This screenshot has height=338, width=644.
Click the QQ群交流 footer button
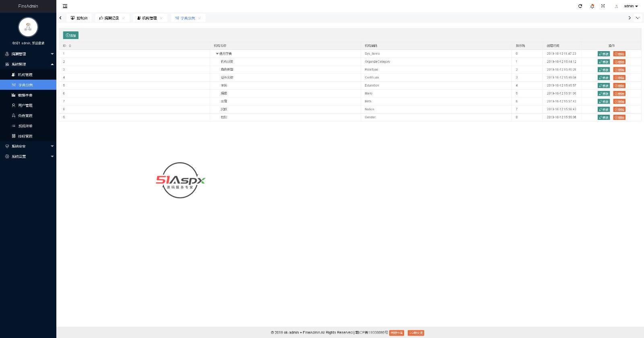[416, 333]
